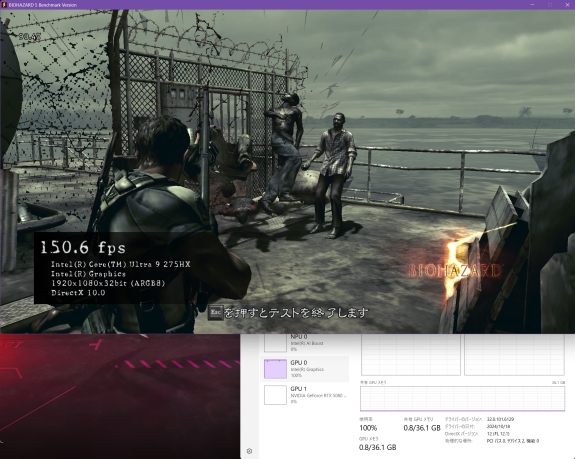Open Task Manager settings gear icon
The image size is (575, 459).
tap(249, 451)
